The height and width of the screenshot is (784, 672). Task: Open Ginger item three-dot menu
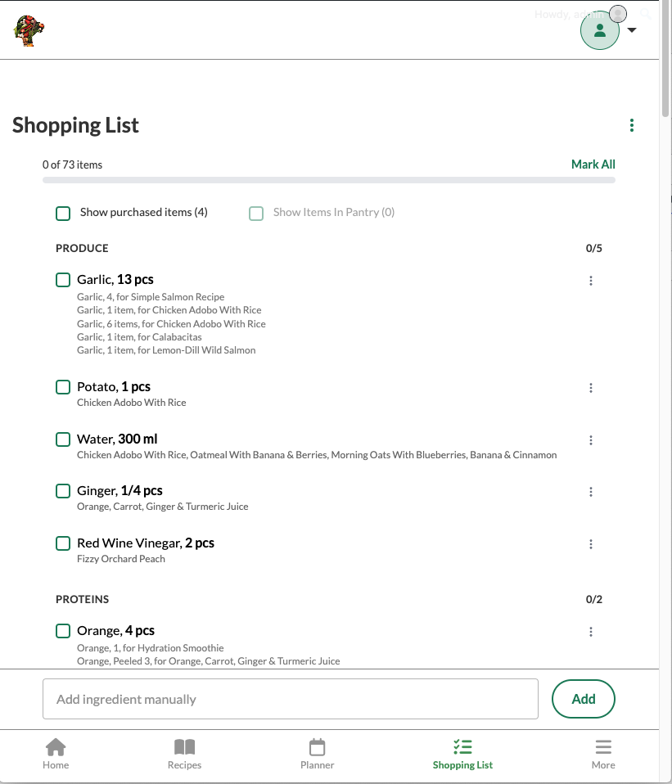(x=590, y=492)
